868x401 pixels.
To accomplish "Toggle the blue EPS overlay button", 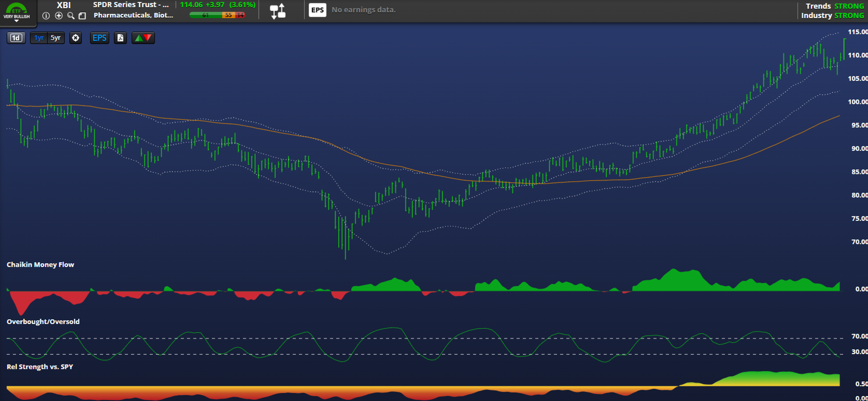I will point(99,38).
